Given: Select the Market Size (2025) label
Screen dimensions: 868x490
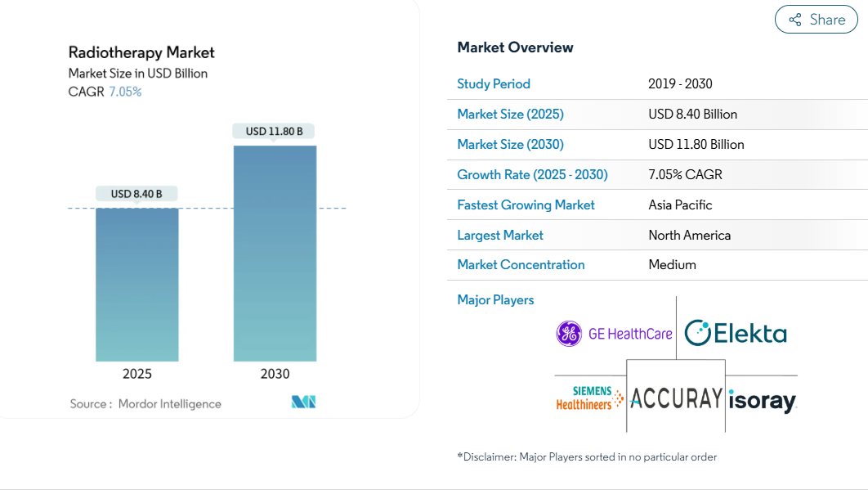Looking at the screenshot, I should coord(510,115).
